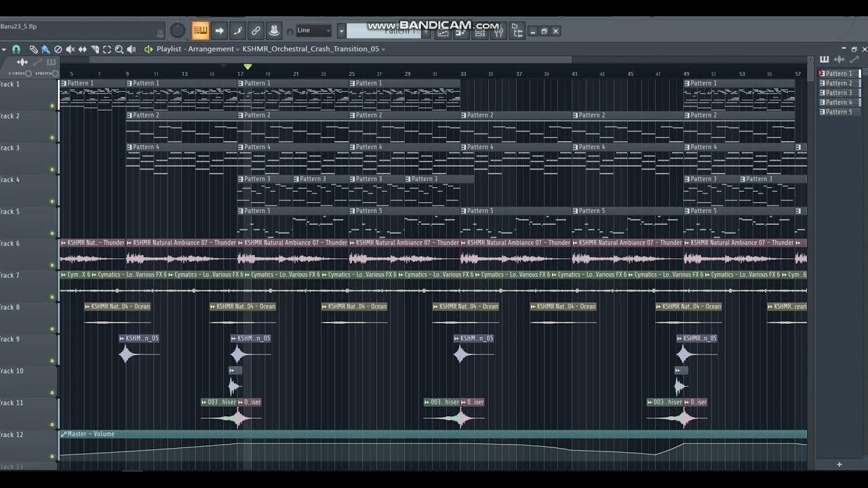Mute Track 1 using its green light
Viewport: 868px width, 488px height.
coord(52,106)
